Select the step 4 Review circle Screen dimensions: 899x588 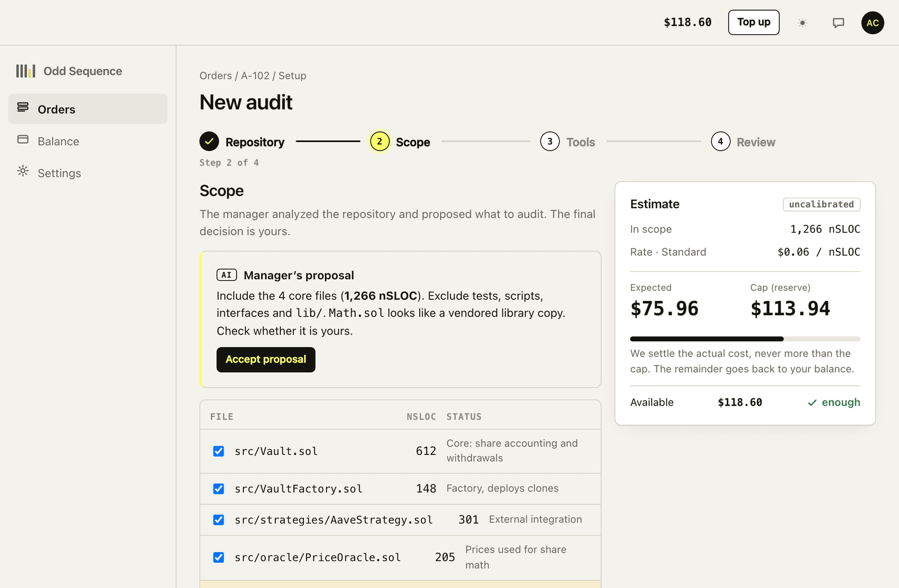tap(720, 142)
